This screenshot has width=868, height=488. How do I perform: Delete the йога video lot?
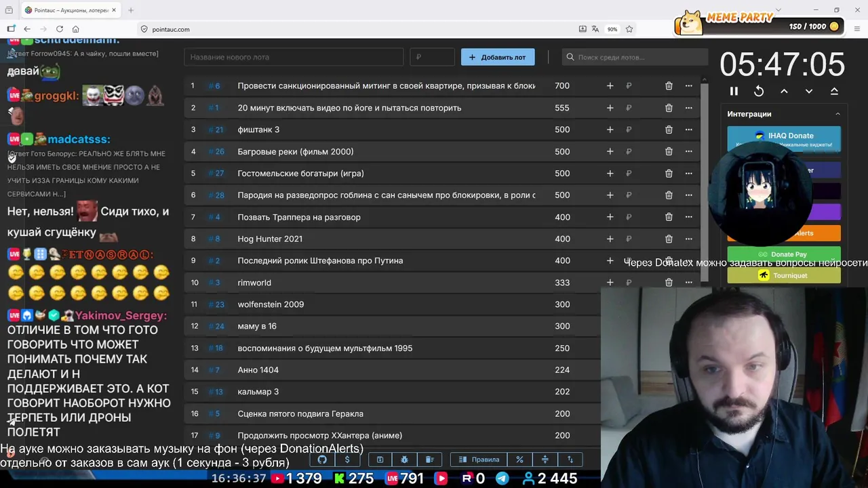(669, 108)
